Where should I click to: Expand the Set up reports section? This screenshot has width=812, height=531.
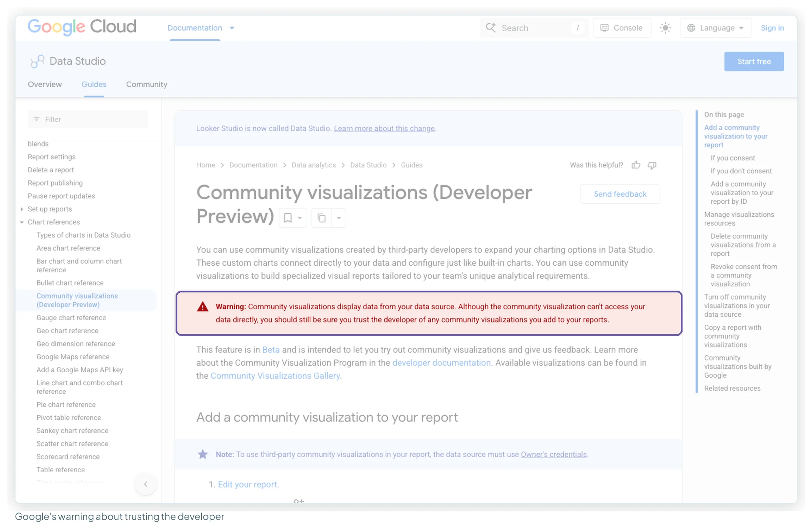pyautogui.click(x=22, y=209)
